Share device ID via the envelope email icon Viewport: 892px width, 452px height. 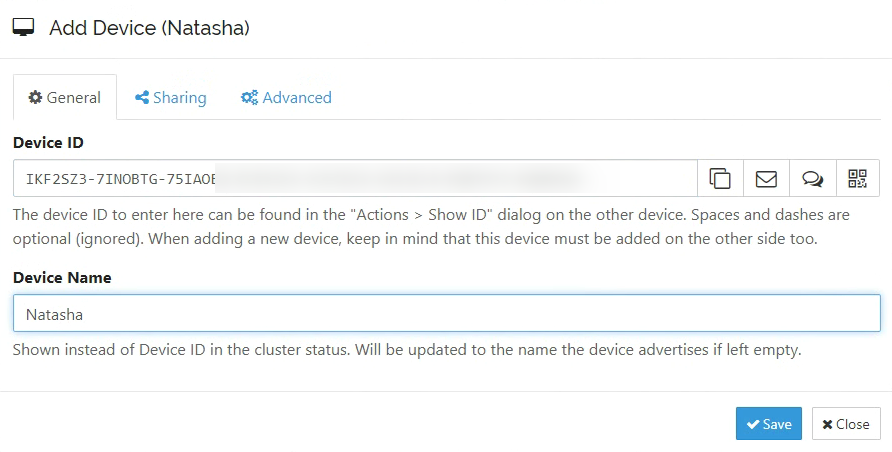pos(766,179)
